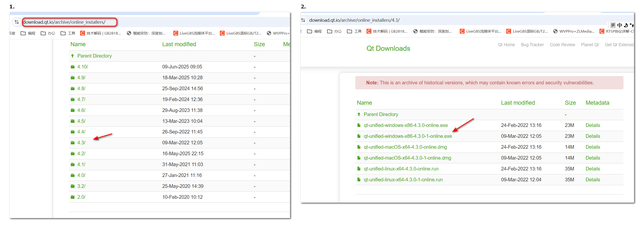Open 编程 bookmark folder in left window

[x=28, y=33]
